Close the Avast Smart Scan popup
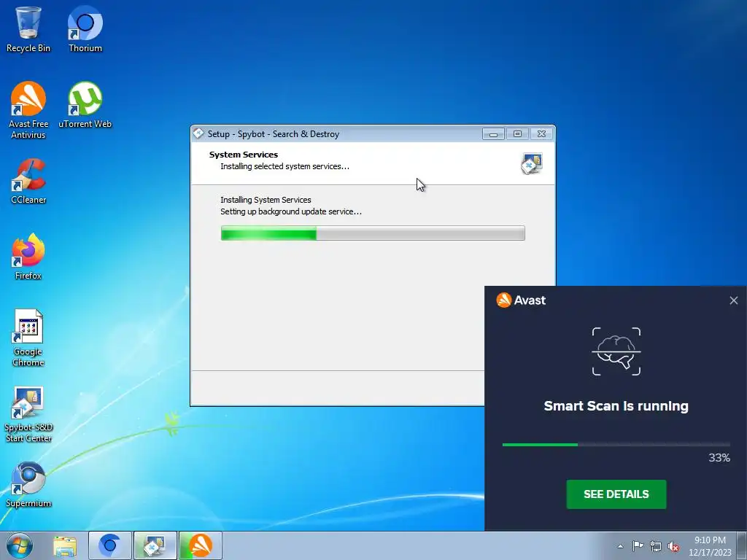The image size is (747, 560). pos(733,300)
